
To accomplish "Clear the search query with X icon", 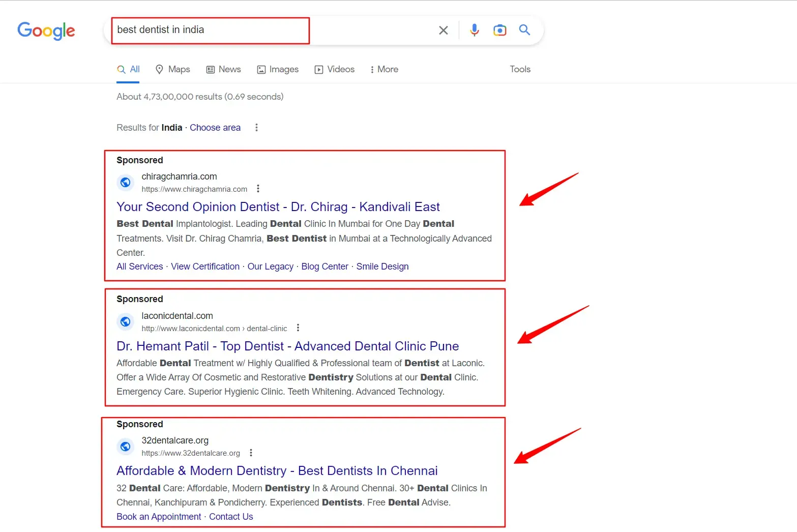I will coord(444,31).
